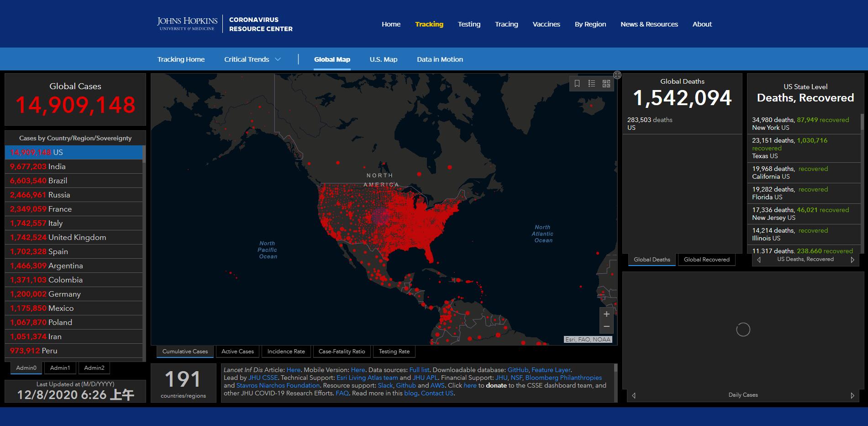Open News & Resources menu
The image size is (868, 426).
tap(649, 24)
